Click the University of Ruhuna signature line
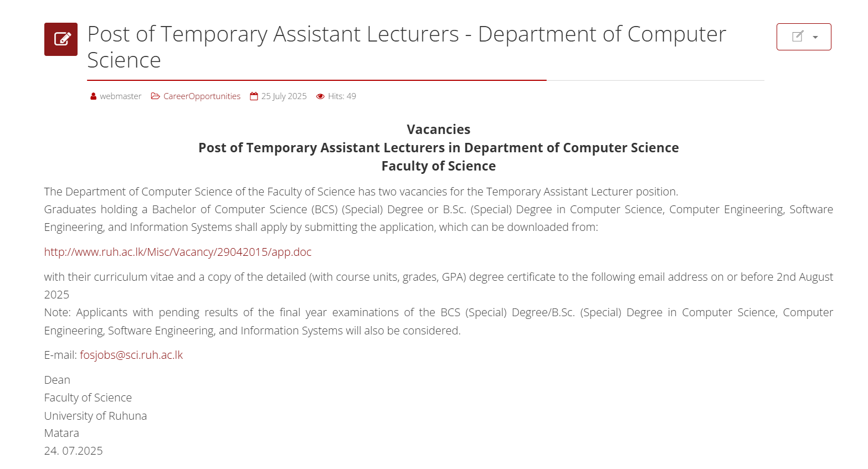Viewport: 868px width, 469px height. tap(95, 416)
